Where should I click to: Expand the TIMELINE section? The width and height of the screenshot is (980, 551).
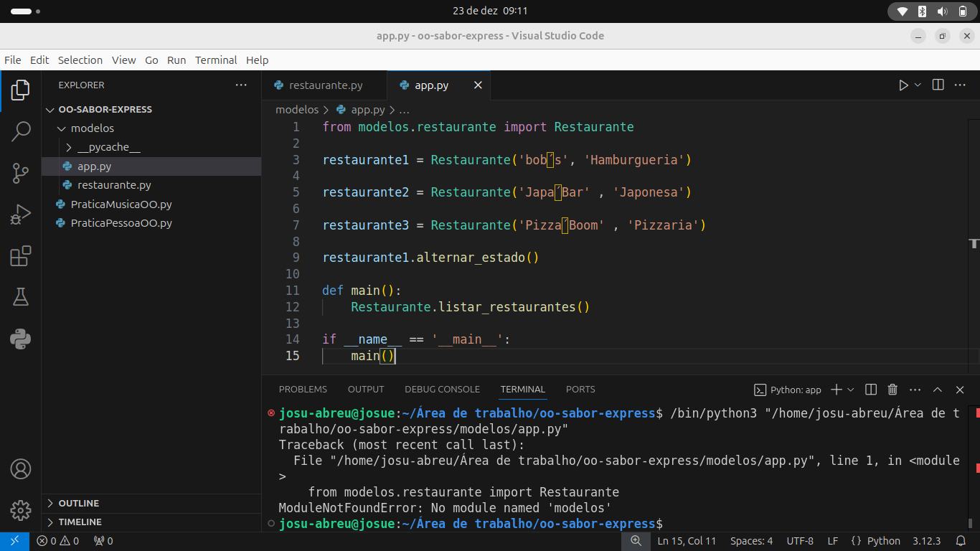(151, 522)
